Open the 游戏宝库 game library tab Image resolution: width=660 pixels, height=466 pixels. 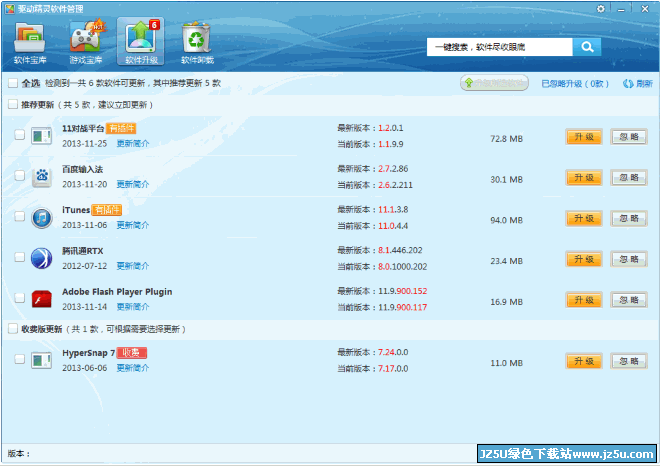85,43
